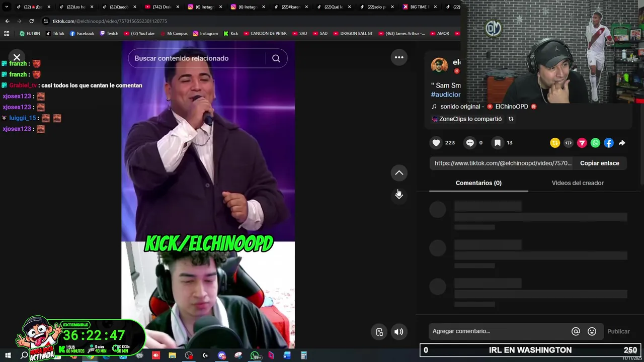Open Discord from the taskbar
Image resolution: width=644 pixels, height=362 pixels.
222,356
